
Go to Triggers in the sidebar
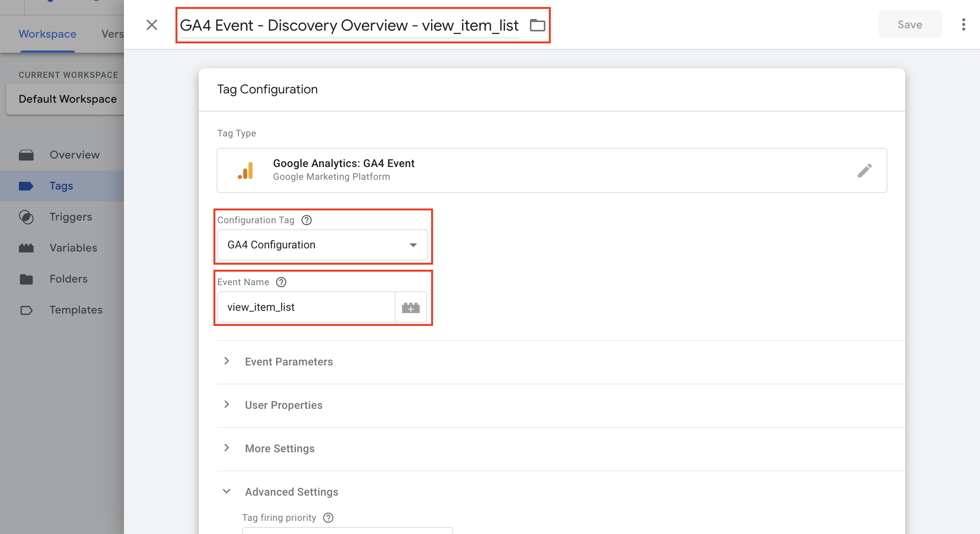(x=62, y=217)
